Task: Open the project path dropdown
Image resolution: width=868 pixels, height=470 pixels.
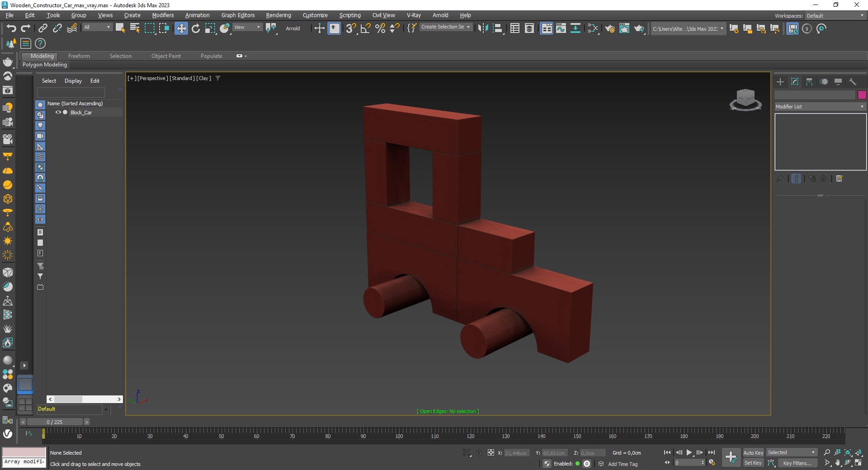Action: (688, 28)
